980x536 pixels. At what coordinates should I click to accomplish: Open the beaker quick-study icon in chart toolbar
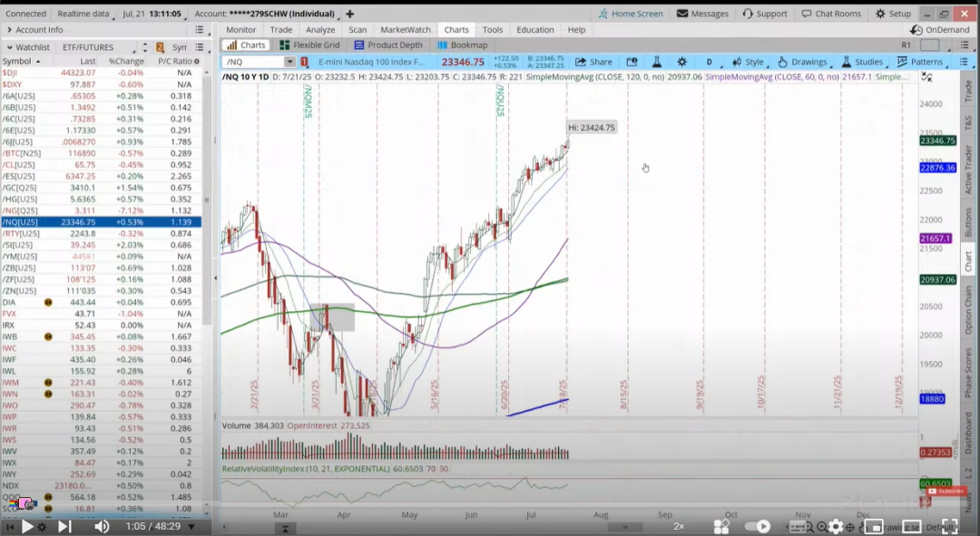click(x=657, y=62)
